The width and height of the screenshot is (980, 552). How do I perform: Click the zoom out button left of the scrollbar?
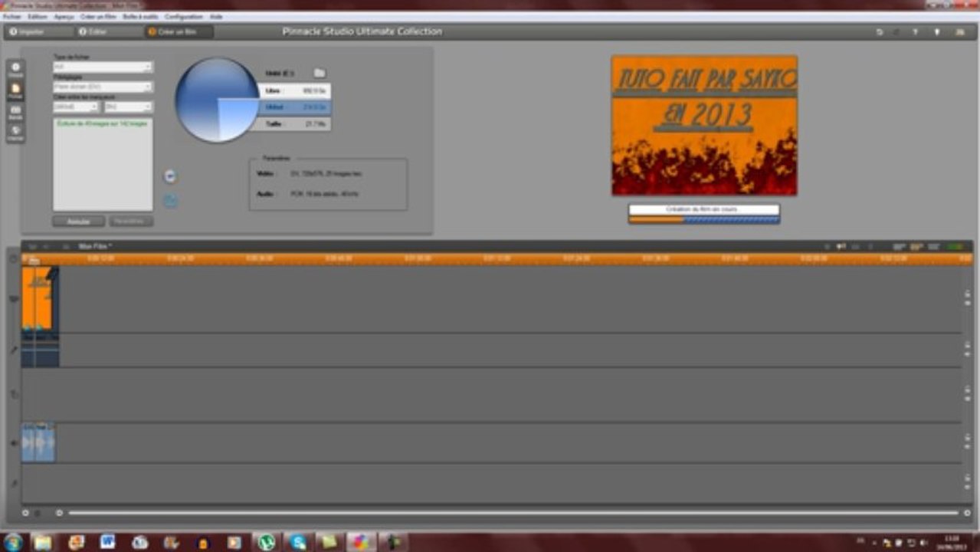[x=59, y=513]
